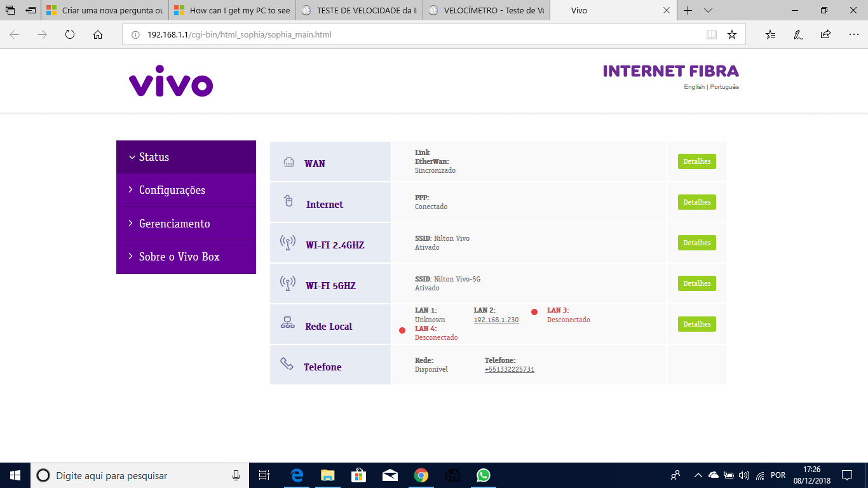Switch to the VELOCÍMETRO tab

486,10
